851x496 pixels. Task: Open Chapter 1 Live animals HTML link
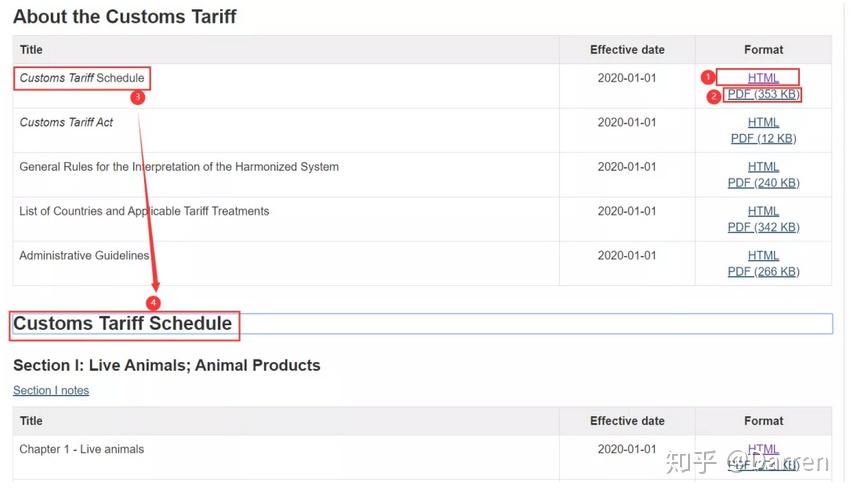tap(763, 449)
